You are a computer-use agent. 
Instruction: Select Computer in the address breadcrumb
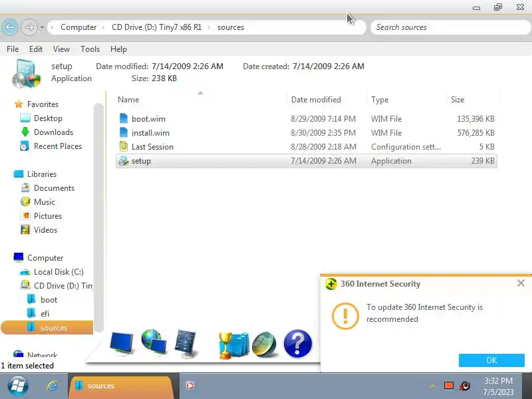(x=78, y=27)
